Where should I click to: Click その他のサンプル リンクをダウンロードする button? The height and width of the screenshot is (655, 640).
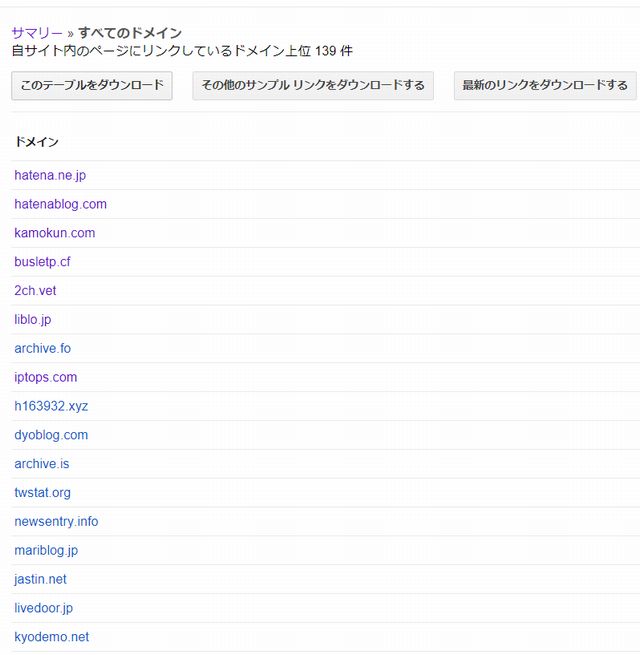click(x=313, y=86)
